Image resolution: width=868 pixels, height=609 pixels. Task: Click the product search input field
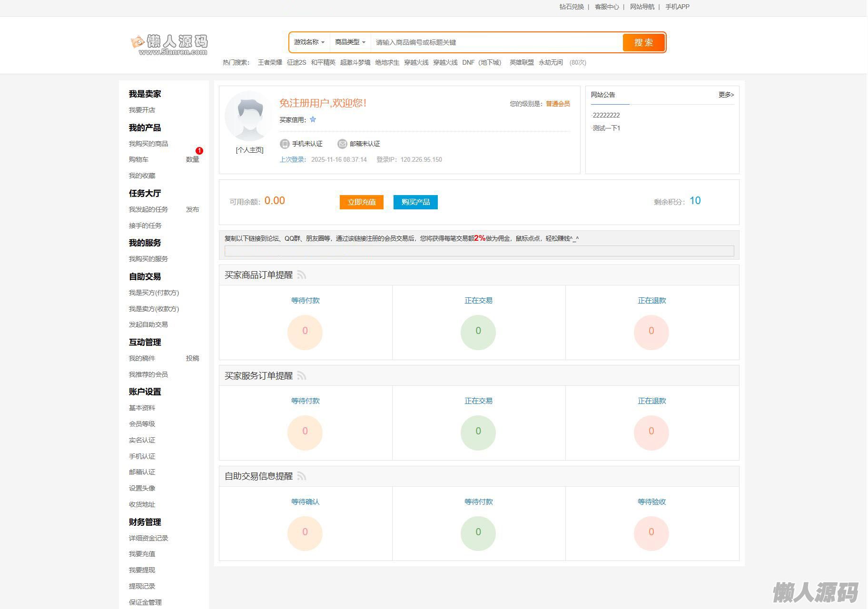pos(495,42)
